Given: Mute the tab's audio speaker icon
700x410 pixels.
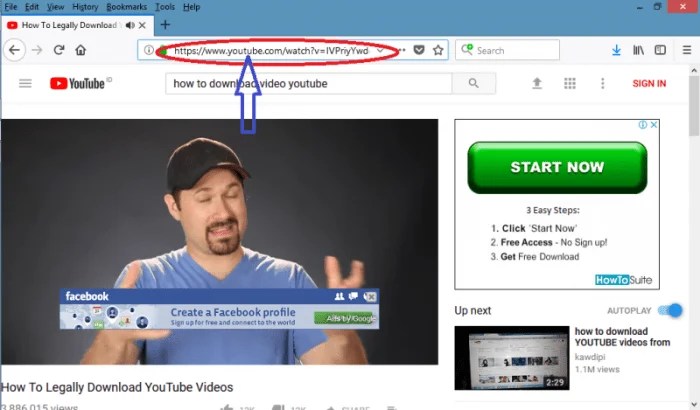Looking at the screenshot, I should tap(130, 25).
